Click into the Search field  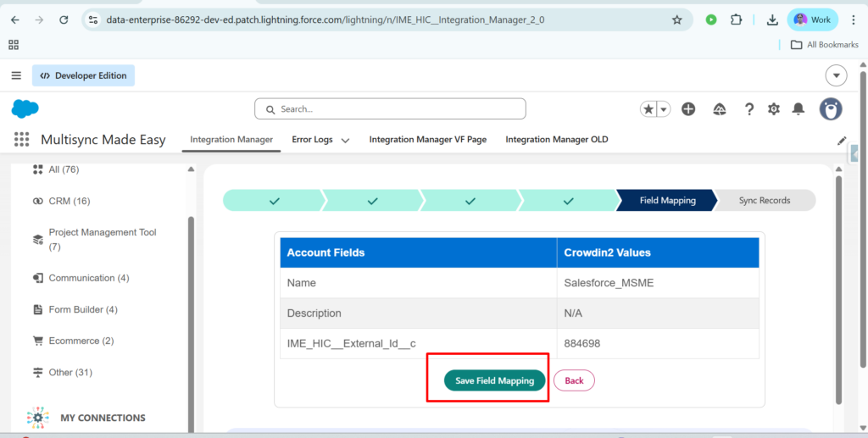tap(390, 109)
